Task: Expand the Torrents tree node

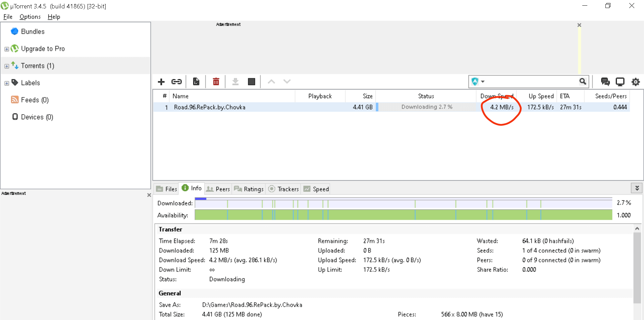Action: click(x=7, y=66)
